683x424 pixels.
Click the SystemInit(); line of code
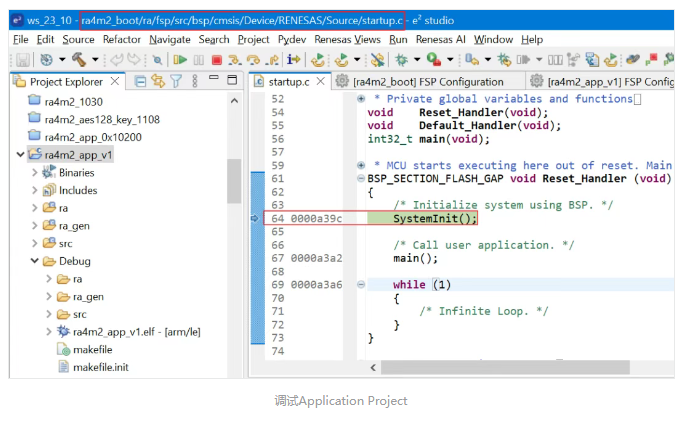434,218
